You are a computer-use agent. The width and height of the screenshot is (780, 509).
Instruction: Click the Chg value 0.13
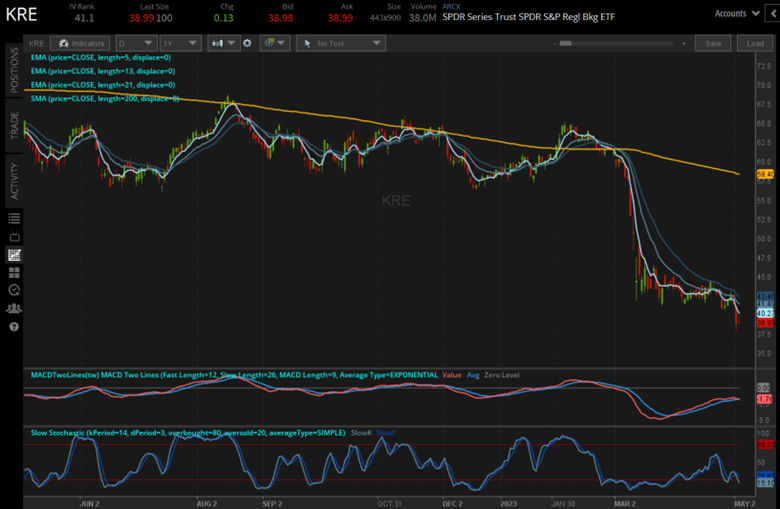223,18
